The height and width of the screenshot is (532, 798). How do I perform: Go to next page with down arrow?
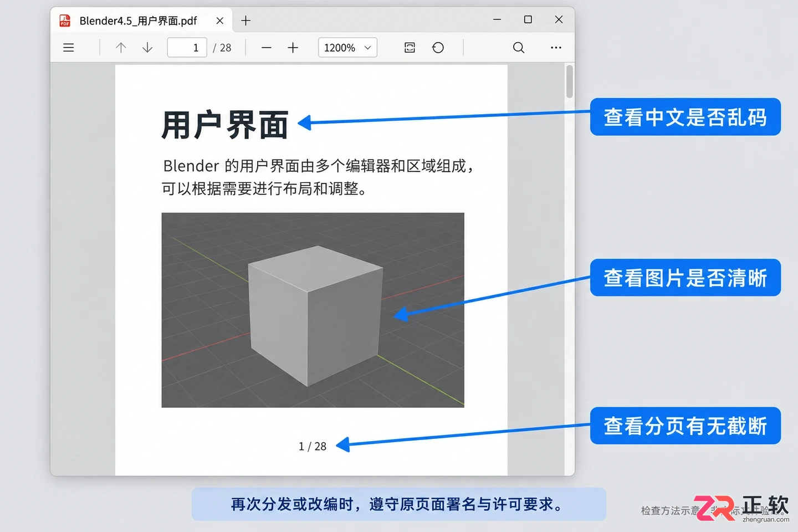147,48
